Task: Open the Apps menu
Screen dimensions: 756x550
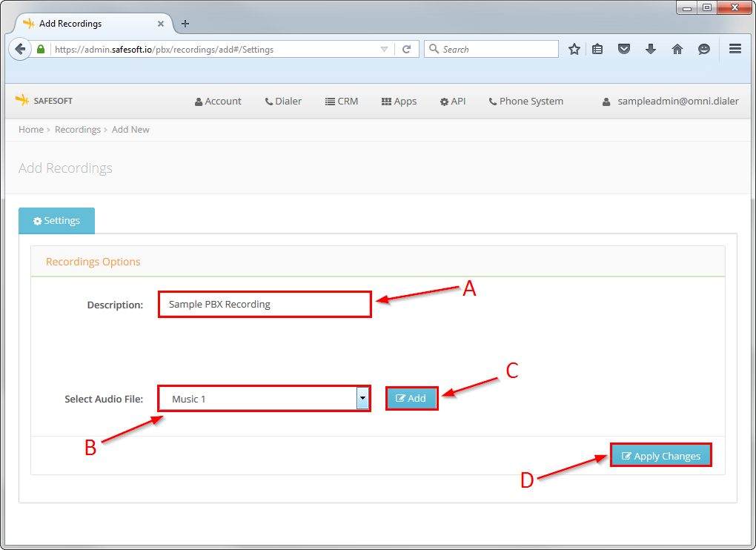Action: tap(399, 102)
